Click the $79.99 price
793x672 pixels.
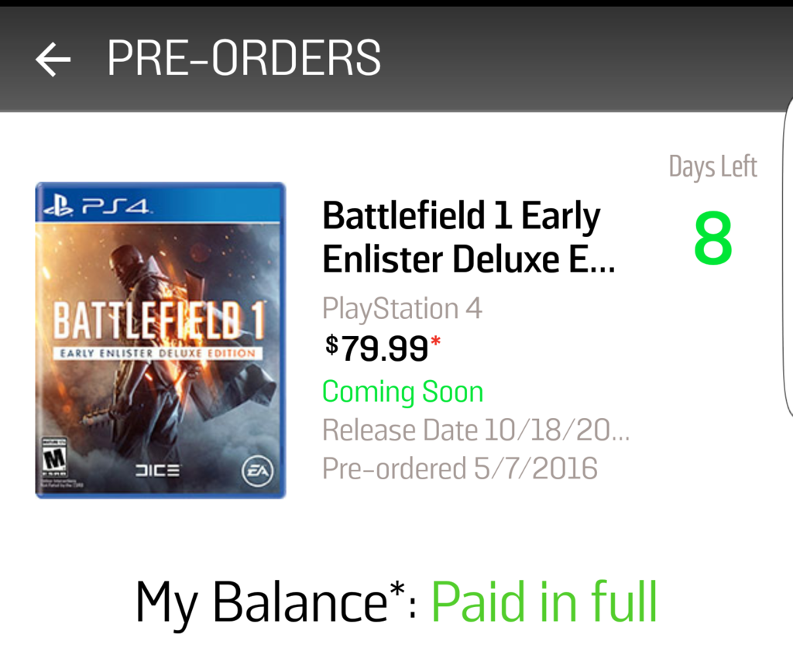377,348
